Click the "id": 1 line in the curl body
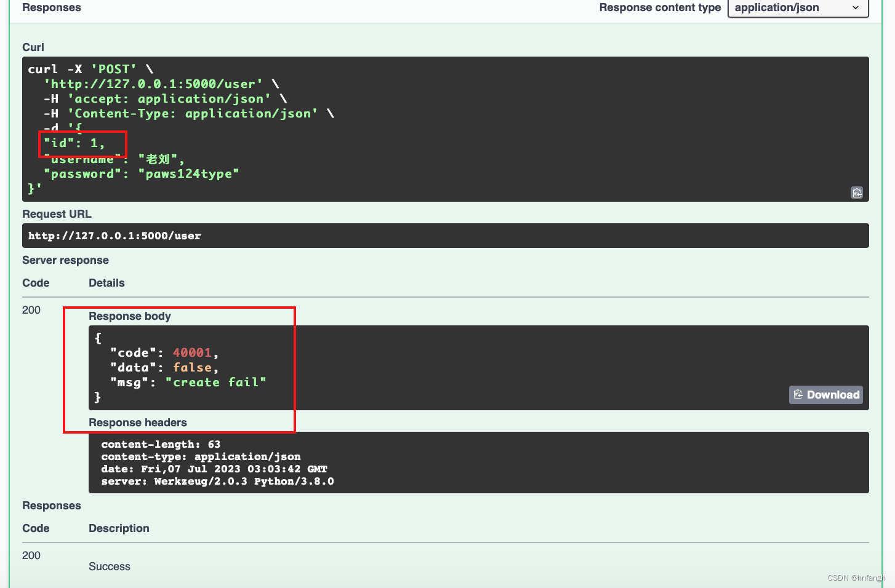895x588 pixels. tap(74, 143)
